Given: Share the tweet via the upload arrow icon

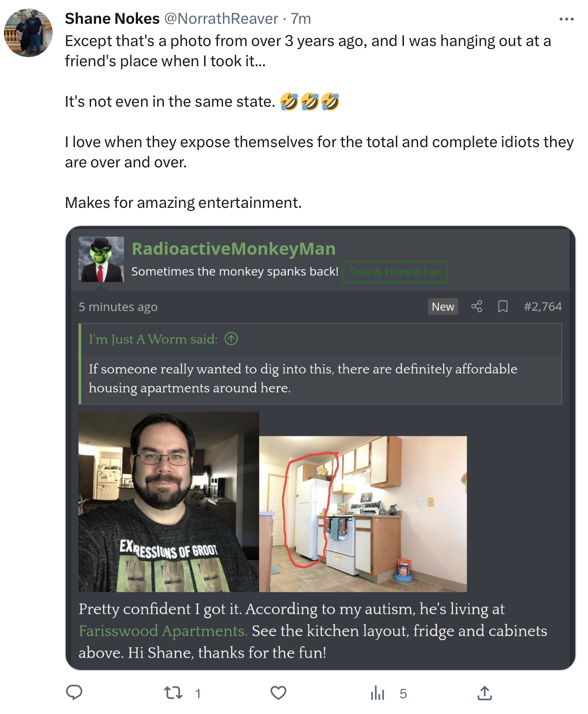Looking at the screenshot, I should (x=484, y=693).
